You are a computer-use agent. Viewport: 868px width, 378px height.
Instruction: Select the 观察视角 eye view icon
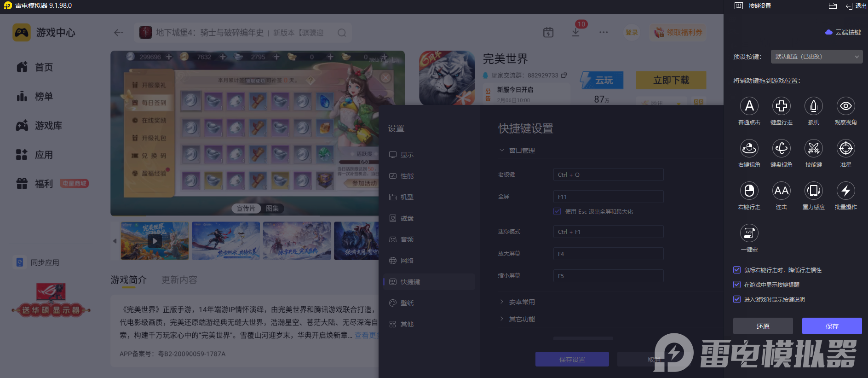click(845, 106)
